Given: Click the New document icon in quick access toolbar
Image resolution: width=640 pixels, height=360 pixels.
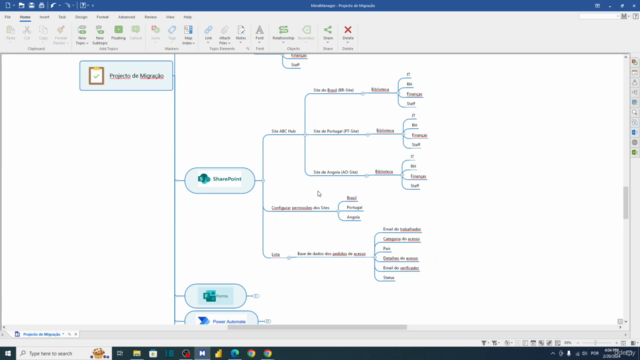Looking at the screenshot, I should pos(8,5).
